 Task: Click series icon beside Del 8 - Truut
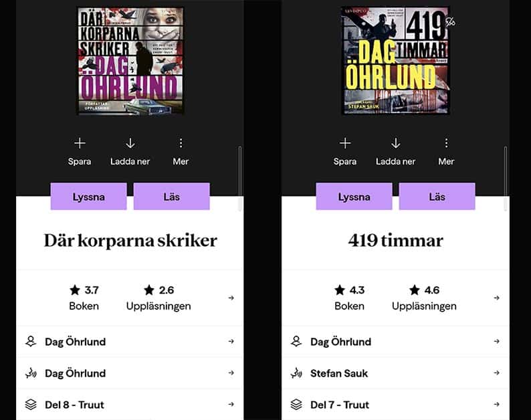coord(31,405)
